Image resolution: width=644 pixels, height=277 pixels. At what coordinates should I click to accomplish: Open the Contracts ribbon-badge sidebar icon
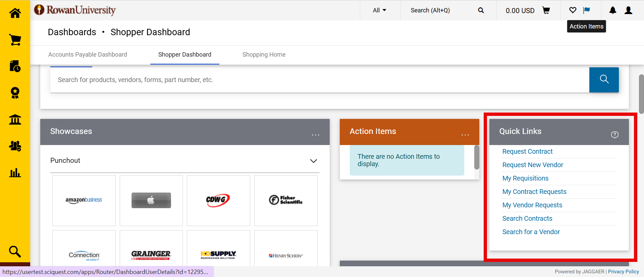[x=15, y=93]
